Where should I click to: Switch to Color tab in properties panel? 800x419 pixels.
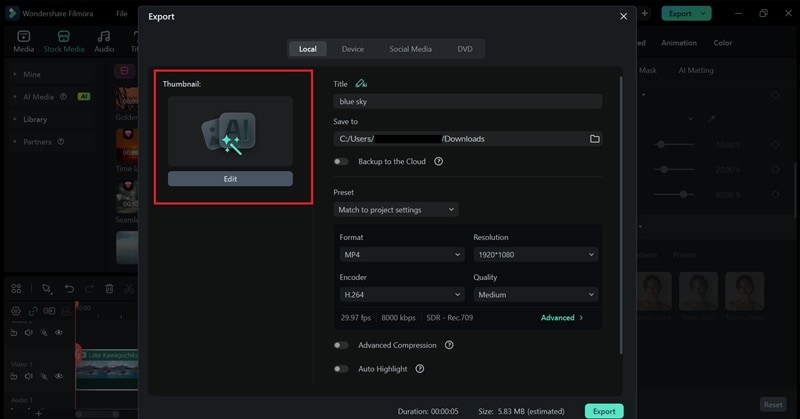pos(722,43)
